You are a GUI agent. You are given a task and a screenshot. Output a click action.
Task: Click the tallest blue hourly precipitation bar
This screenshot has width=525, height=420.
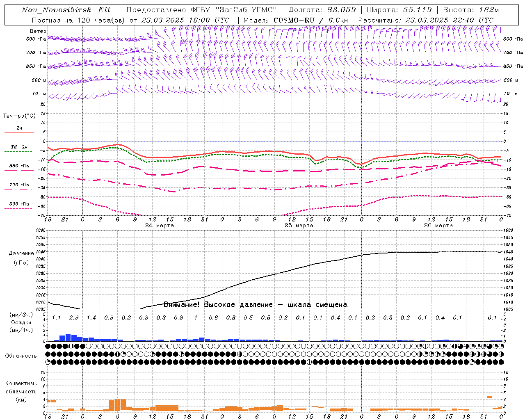click(x=68, y=338)
